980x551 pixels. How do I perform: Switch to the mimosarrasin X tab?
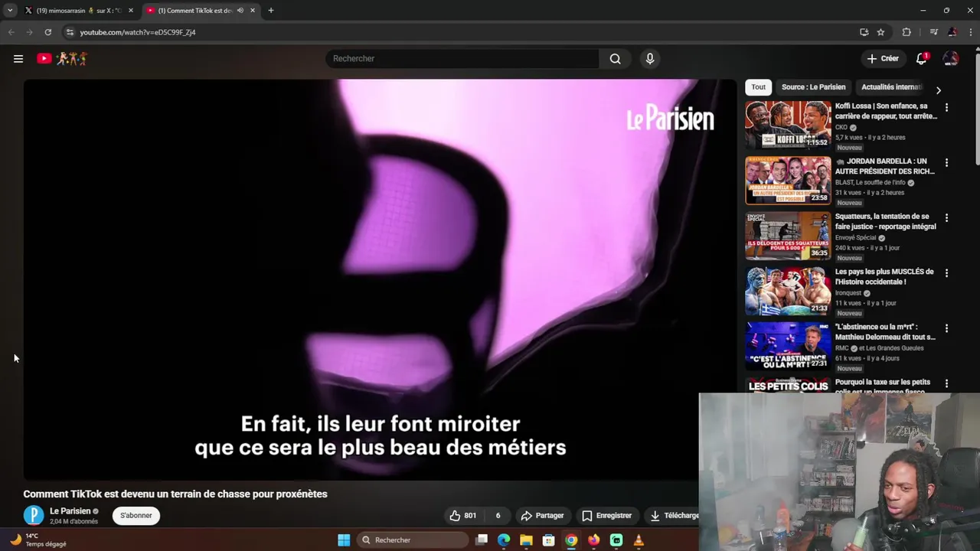(78, 11)
